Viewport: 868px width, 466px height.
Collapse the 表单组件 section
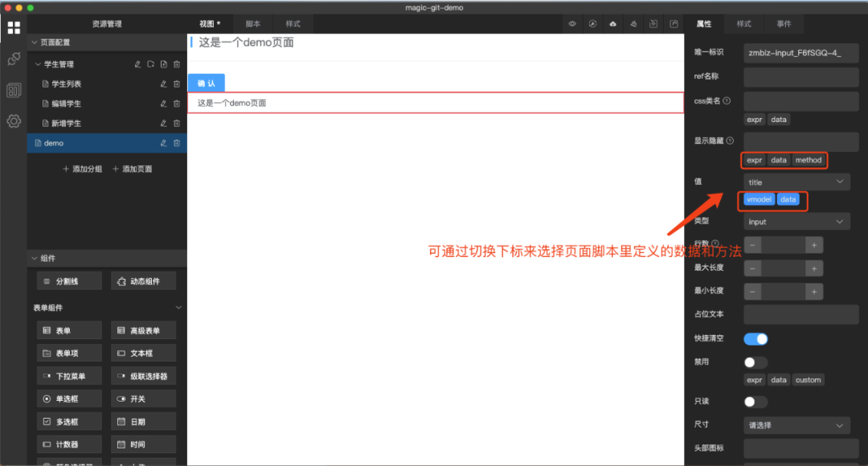coord(178,307)
